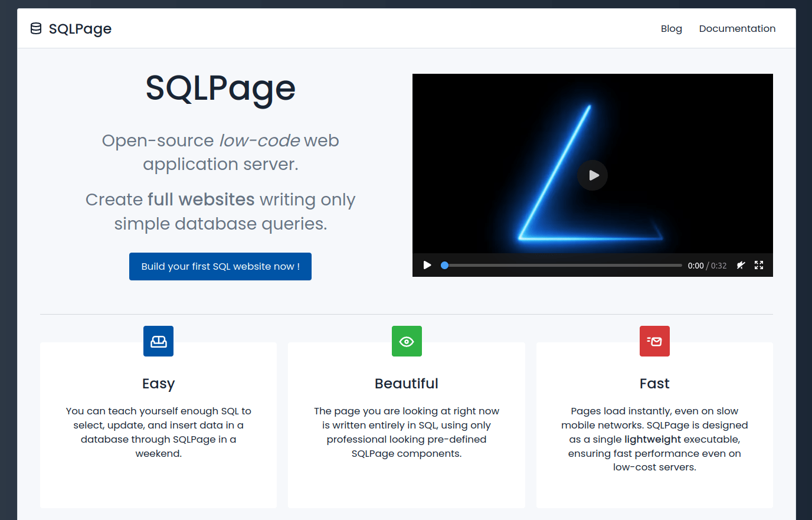Screen dimensions: 812x520
Task: Click the play icon in video control bar
Action: (x=427, y=265)
